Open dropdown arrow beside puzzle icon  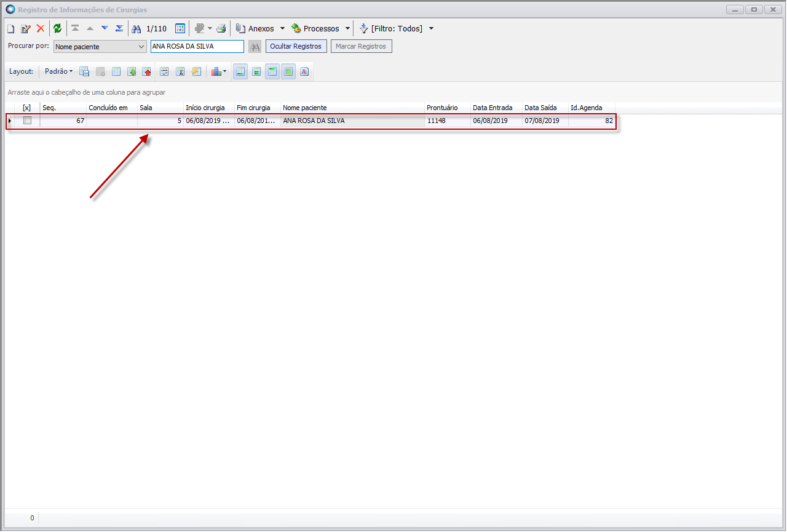[x=210, y=28]
